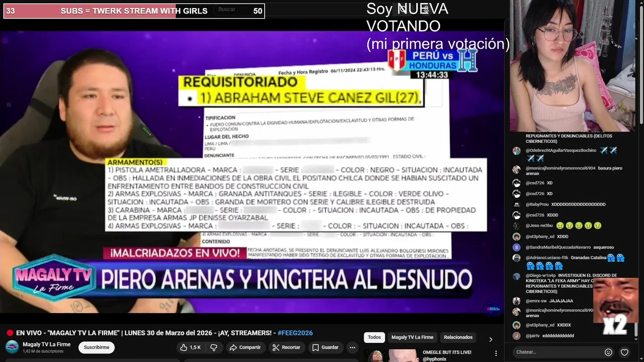Focus the Chatear message input field
644x362 pixels.
pyautogui.click(x=558, y=352)
